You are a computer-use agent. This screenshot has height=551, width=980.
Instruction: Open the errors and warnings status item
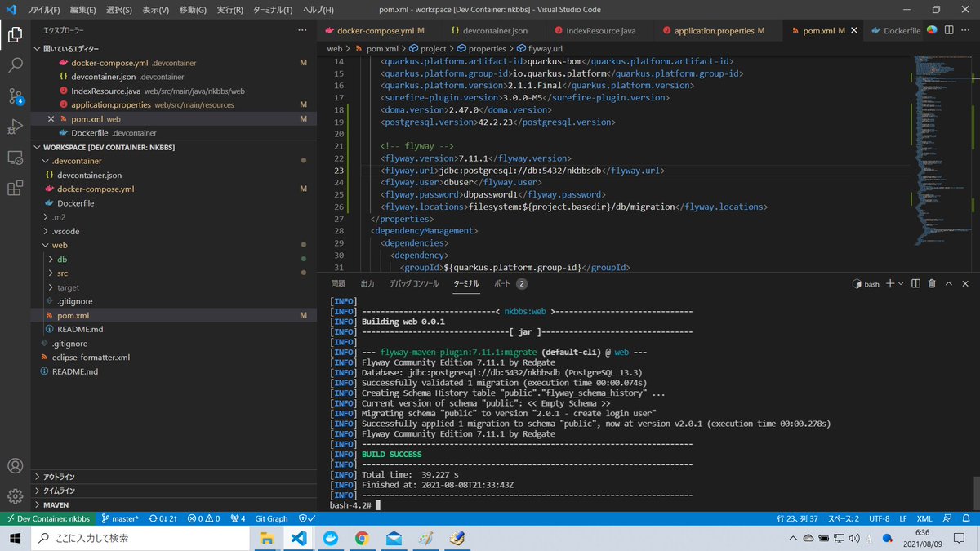[204, 518]
